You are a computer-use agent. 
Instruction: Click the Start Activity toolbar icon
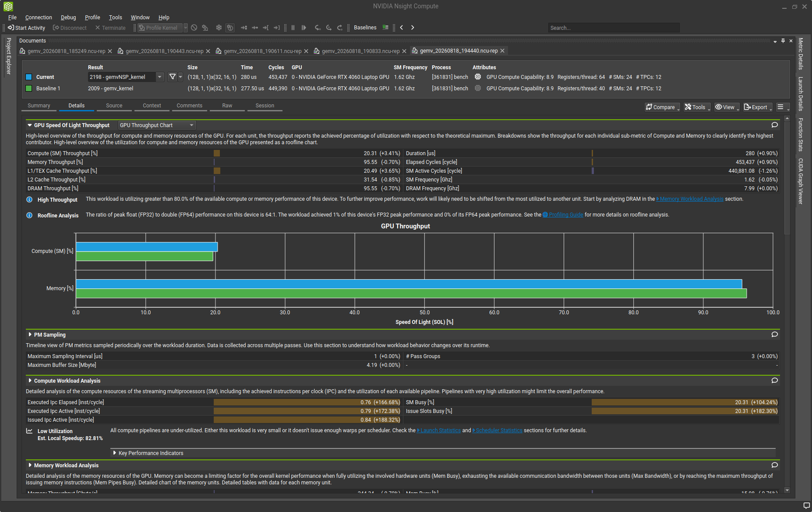click(x=11, y=28)
